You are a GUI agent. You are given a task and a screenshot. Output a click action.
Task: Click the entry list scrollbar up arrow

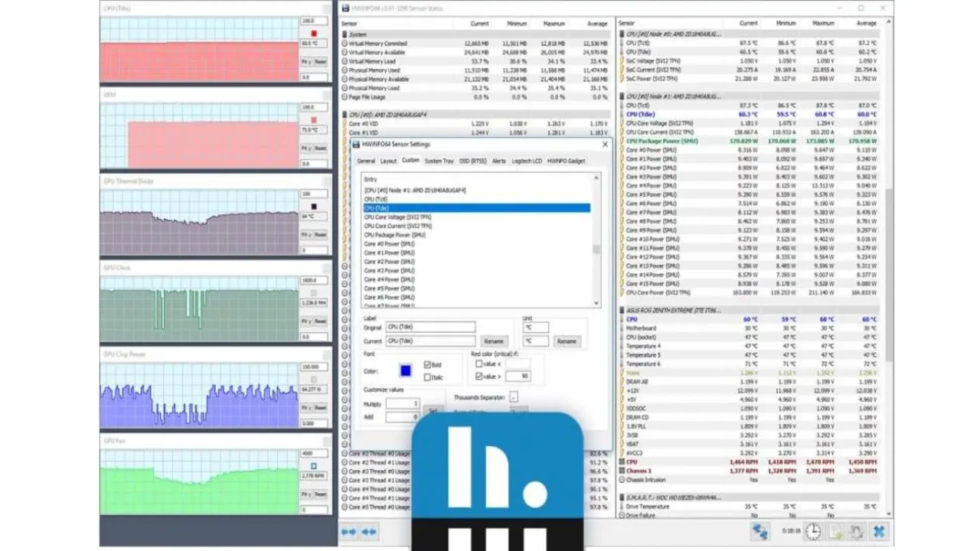(x=596, y=178)
